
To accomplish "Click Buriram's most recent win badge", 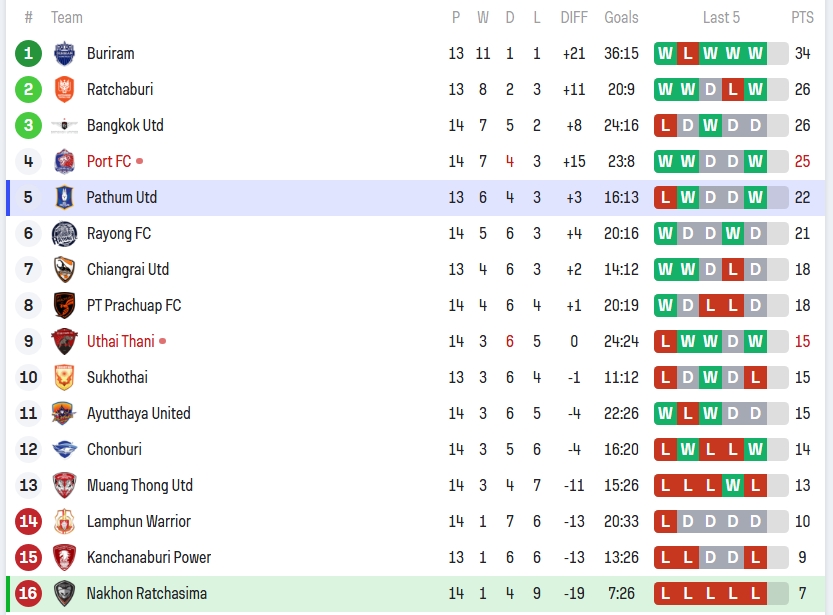I will pos(755,53).
